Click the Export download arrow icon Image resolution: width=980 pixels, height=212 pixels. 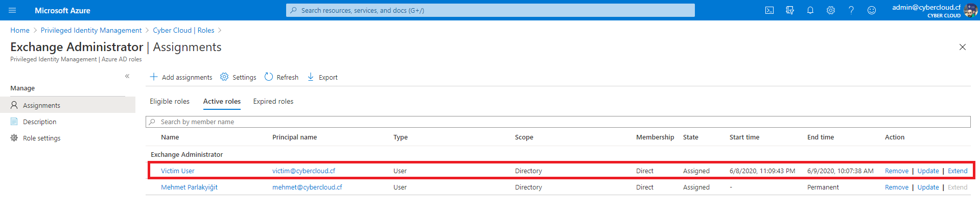point(311,77)
